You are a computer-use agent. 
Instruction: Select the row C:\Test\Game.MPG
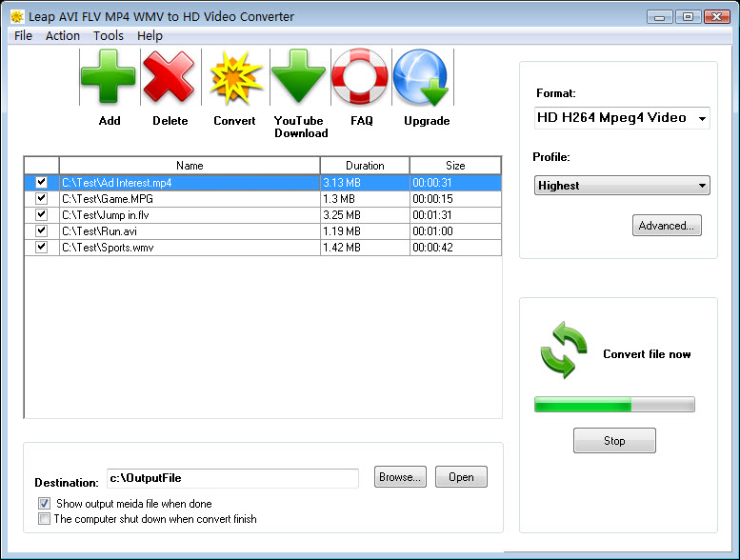(263, 199)
